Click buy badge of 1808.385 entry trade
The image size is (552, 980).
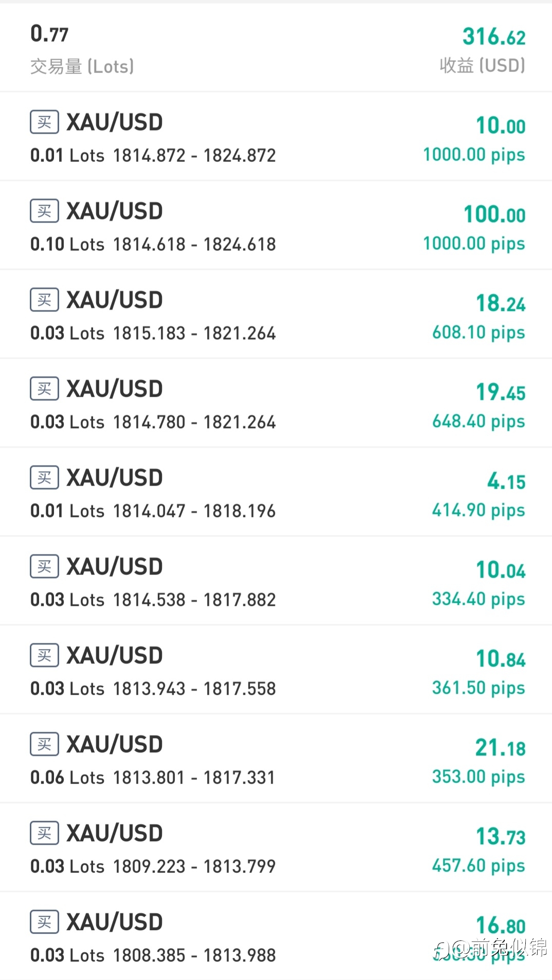click(44, 922)
